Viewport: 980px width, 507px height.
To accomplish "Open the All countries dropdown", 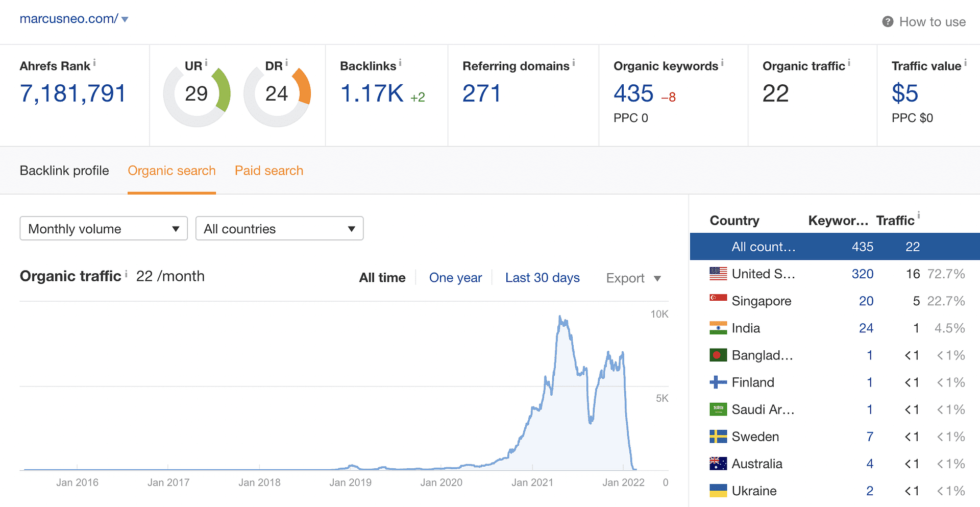I will (x=279, y=229).
